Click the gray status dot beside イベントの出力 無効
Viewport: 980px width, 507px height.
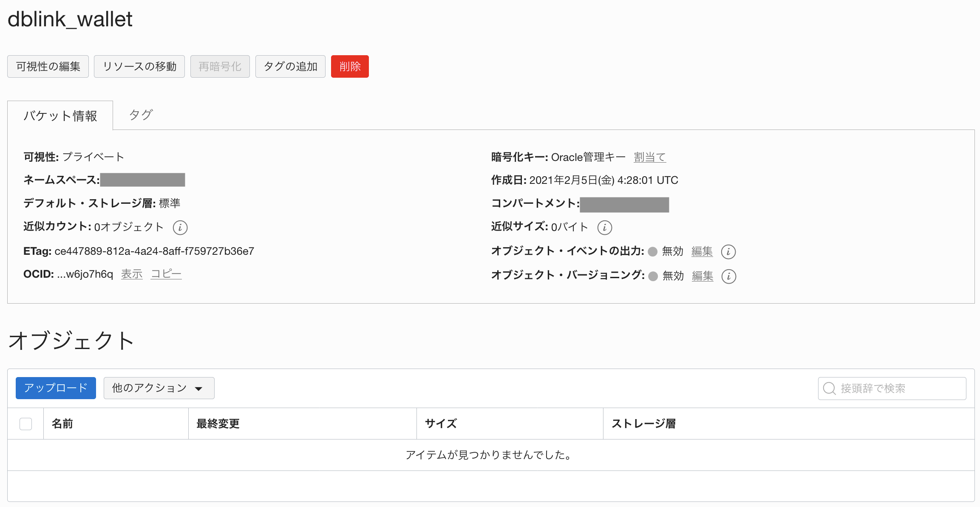(652, 251)
